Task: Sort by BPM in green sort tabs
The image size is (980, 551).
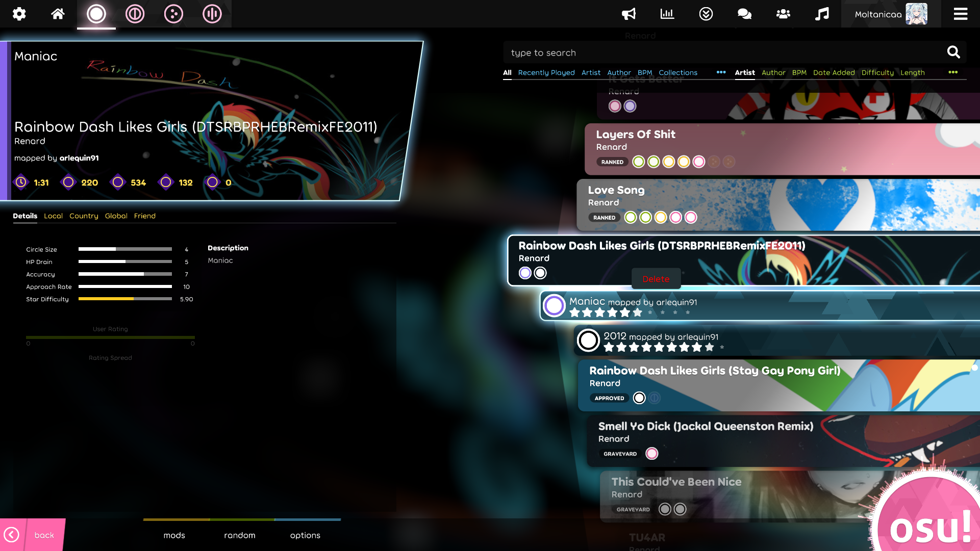Action: [799, 73]
